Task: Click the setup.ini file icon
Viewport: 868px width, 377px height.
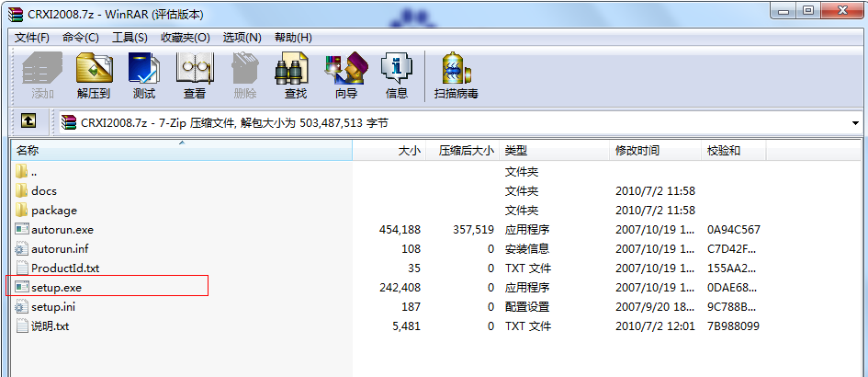Action: pyautogui.click(x=22, y=306)
